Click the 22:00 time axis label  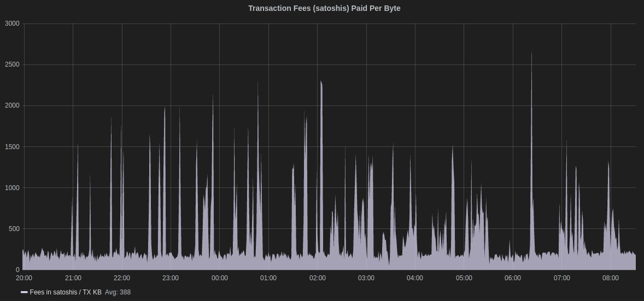[121, 278]
